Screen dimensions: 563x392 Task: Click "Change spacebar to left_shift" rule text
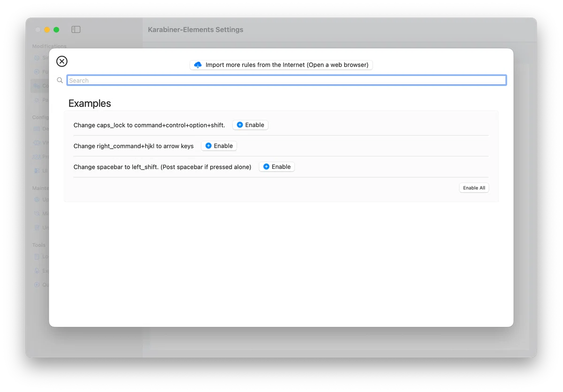(x=162, y=167)
